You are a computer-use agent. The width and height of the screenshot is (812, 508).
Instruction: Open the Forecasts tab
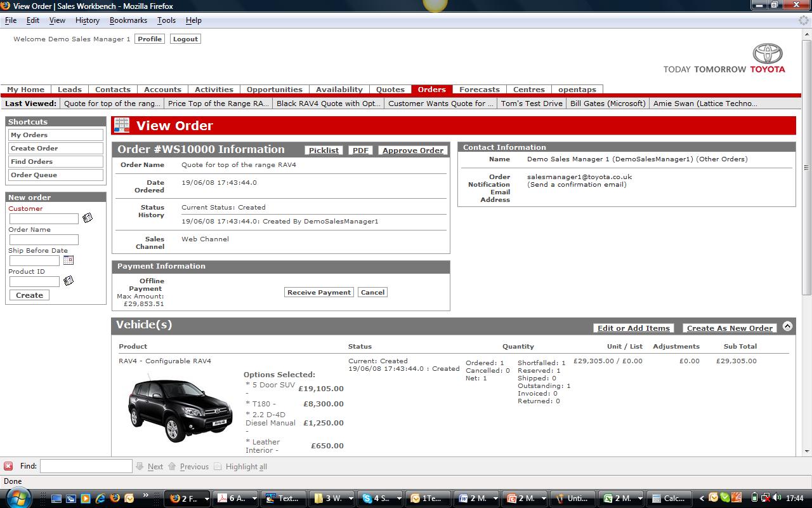pos(480,90)
